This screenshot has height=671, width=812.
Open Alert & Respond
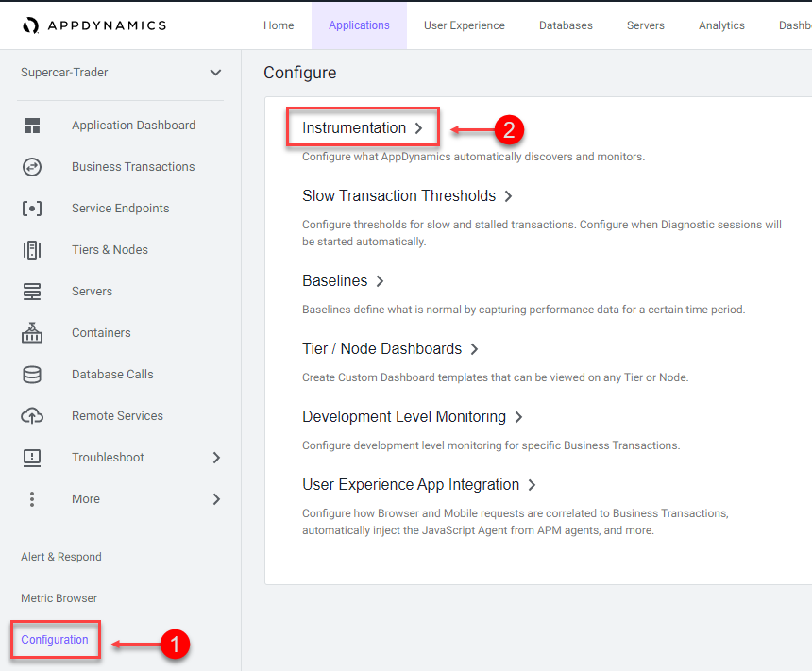pos(61,557)
